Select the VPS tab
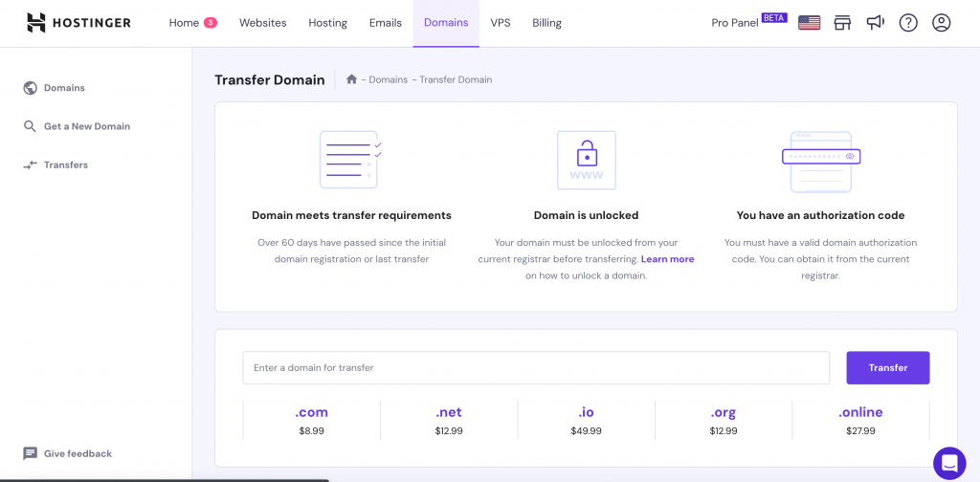The image size is (980, 482). pyautogui.click(x=501, y=23)
